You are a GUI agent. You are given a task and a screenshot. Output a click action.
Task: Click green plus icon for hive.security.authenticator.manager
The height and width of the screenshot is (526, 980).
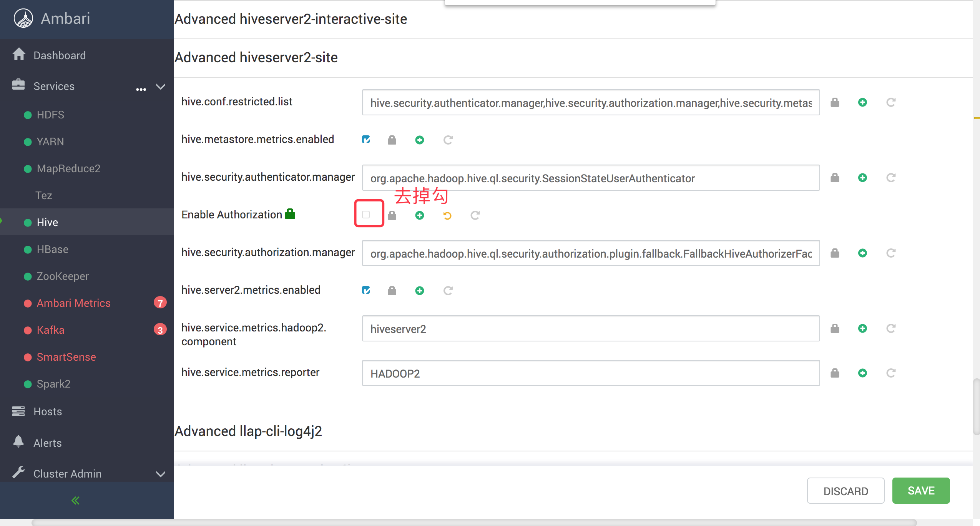(x=862, y=178)
